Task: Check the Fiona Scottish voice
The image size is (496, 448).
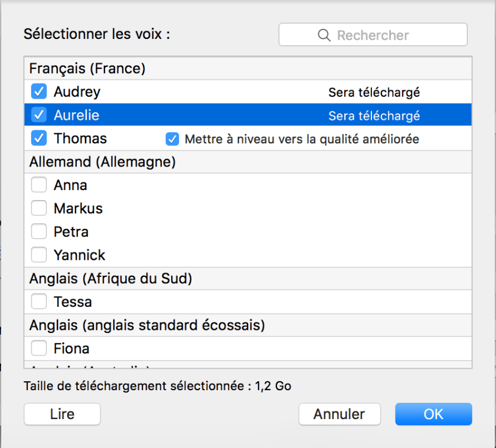Action: point(39,348)
